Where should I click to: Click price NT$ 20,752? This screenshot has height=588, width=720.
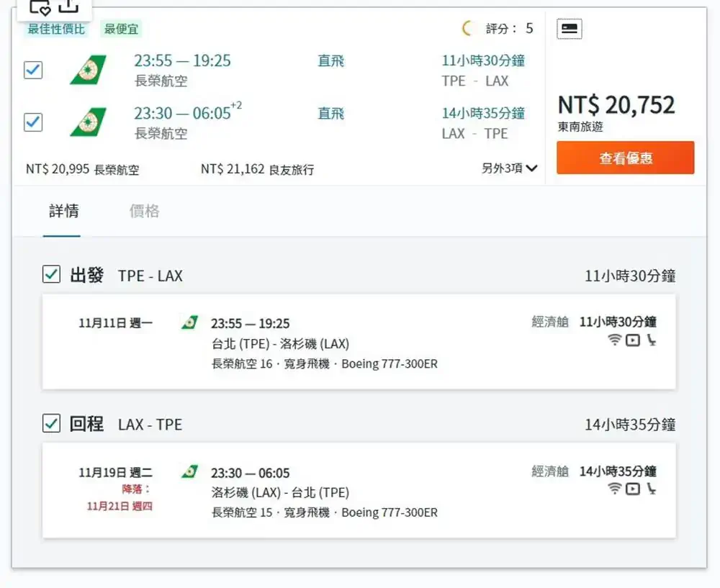(x=616, y=104)
